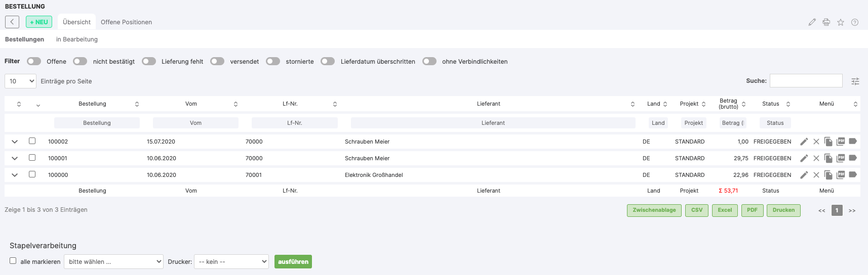Open the PDF icon for order 100002
Viewport: 868px width, 275px height.
841,142
